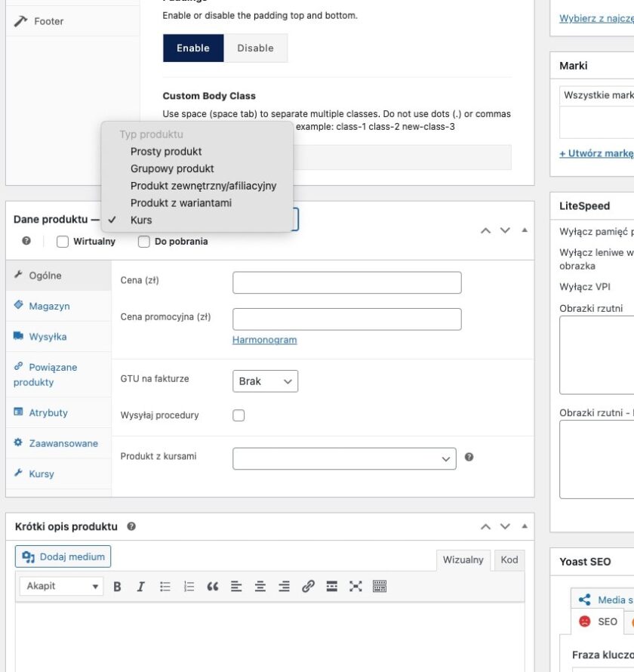Center align the editor text
634x672 pixels.
tap(260, 586)
